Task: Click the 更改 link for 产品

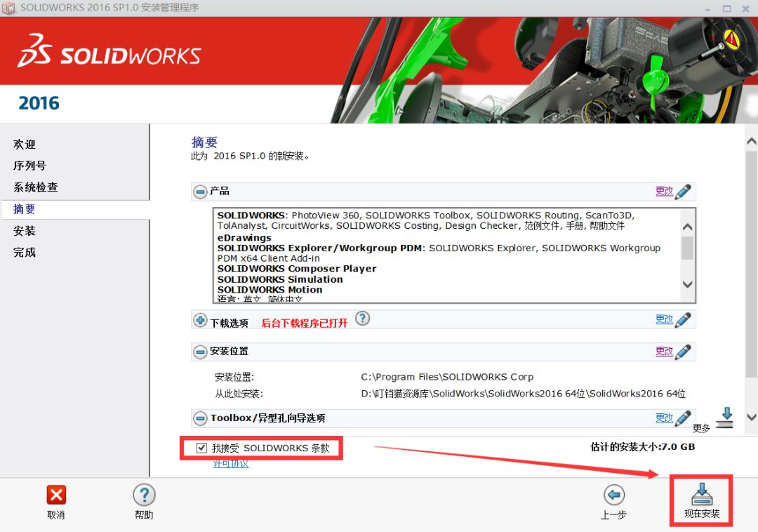Action: [664, 192]
